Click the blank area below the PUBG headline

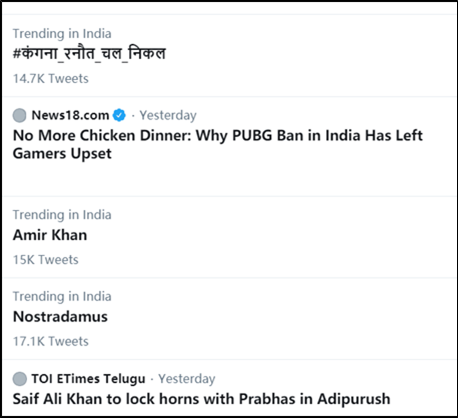[x=229, y=179]
